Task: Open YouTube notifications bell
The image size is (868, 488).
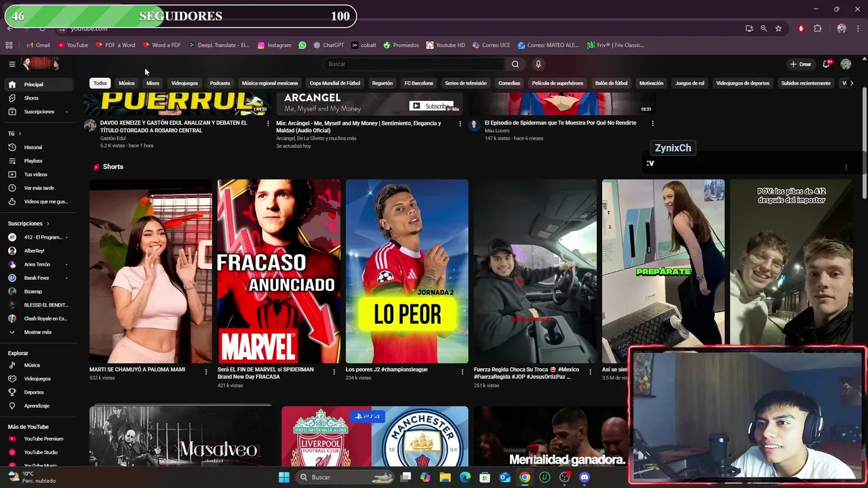Action: pyautogui.click(x=826, y=64)
